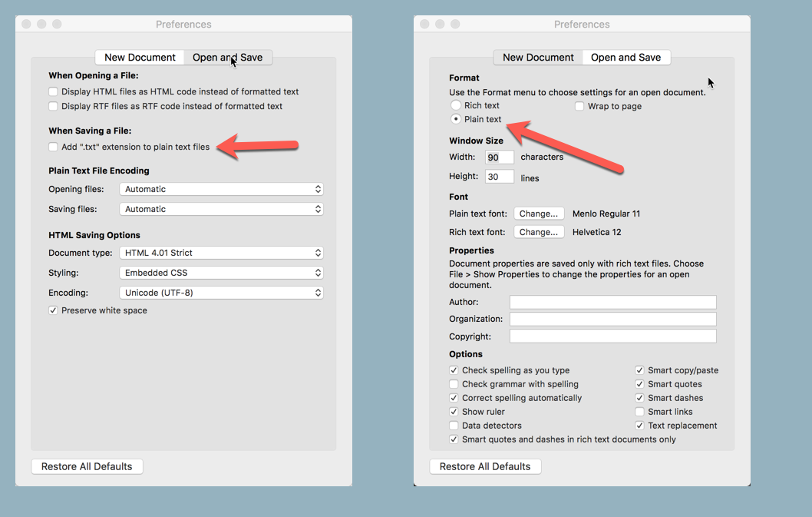This screenshot has width=812, height=517.
Task: Enable the Smart links checkbox
Action: click(639, 412)
